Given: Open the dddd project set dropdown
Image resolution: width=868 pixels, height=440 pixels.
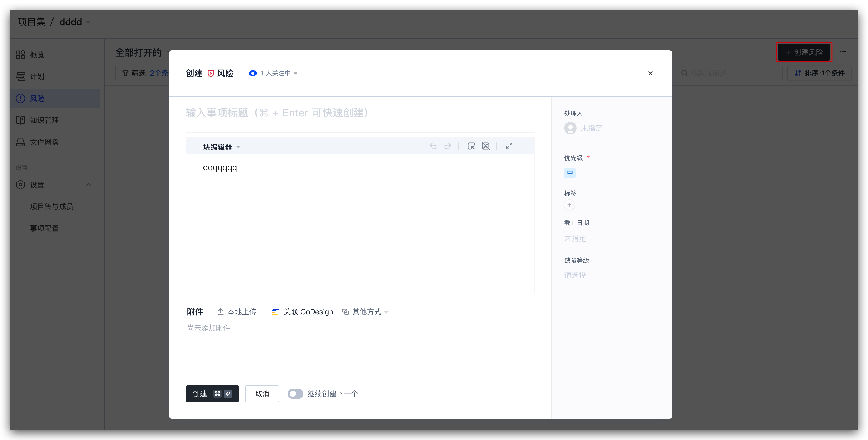Looking at the screenshot, I should click(x=75, y=22).
